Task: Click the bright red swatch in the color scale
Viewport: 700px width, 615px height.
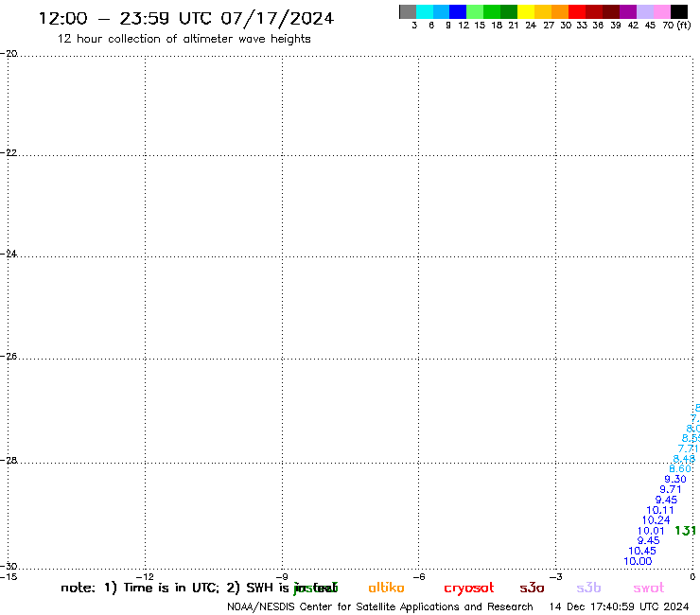Action: [577, 11]
